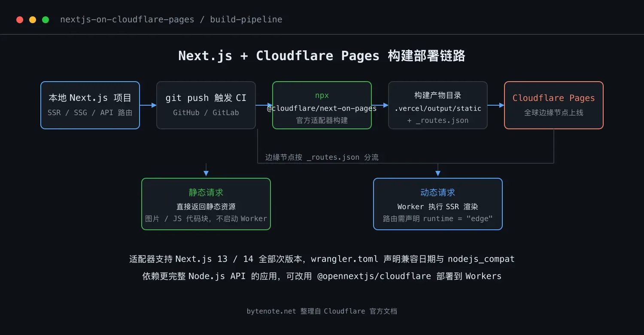Click the @cloudflare/next-on-pages text
The height and width of the screenshot is (335, 644).
[322, 108]
